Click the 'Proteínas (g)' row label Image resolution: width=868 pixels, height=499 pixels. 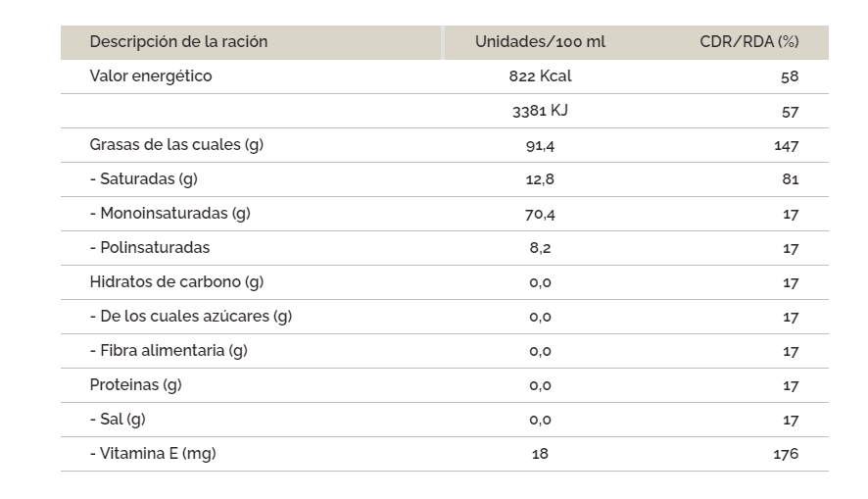tap(135, 385)
